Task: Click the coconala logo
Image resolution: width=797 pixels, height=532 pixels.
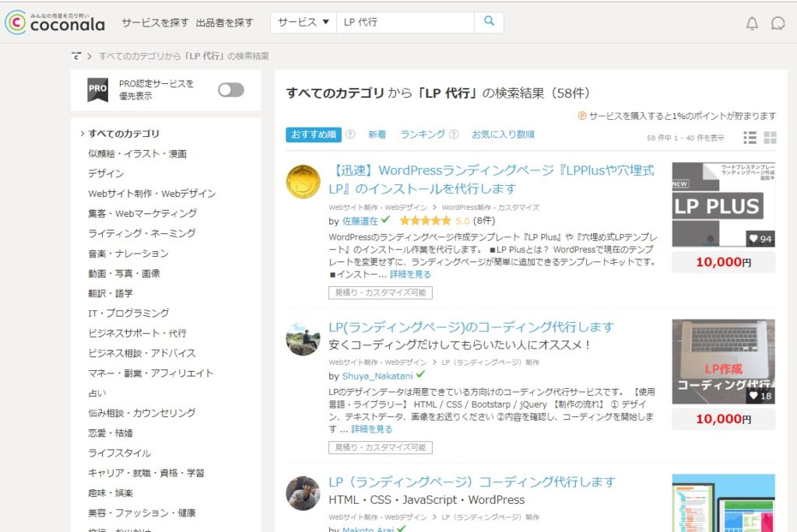Action: (x=54, y=23)
